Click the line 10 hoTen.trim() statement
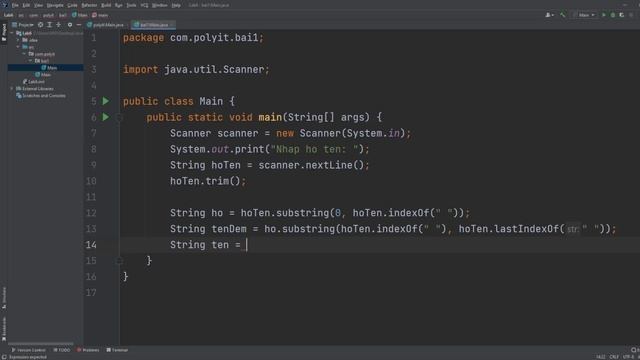The width and height of the screenshot is (640, 360). pos(208,181)
